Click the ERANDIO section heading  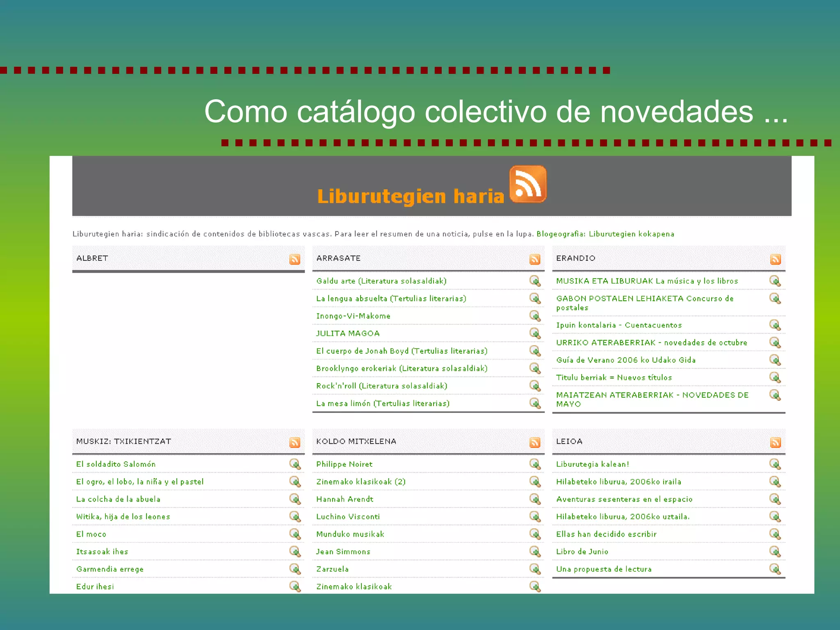tap(575, 258)
